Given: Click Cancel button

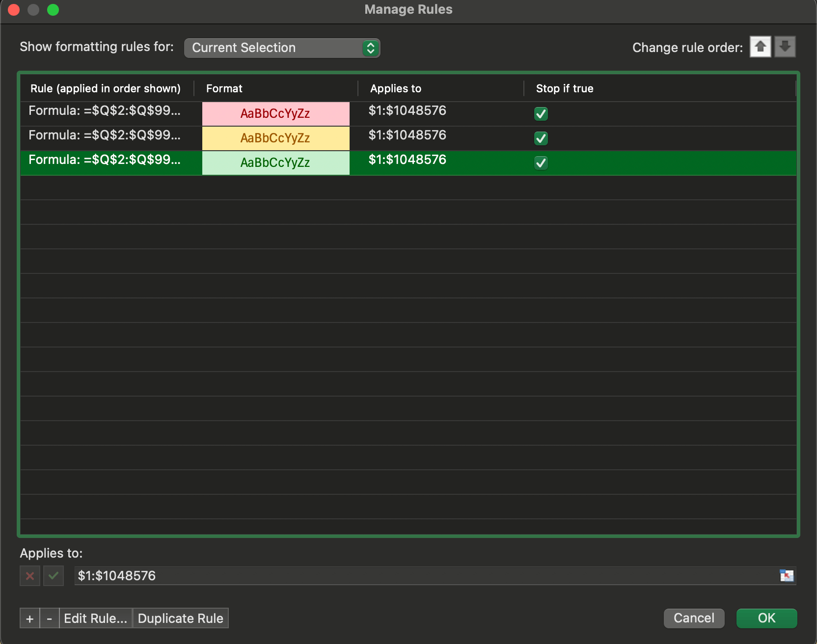Looking at the screenshot, I should pyautogui.click(x=694, y=618).
